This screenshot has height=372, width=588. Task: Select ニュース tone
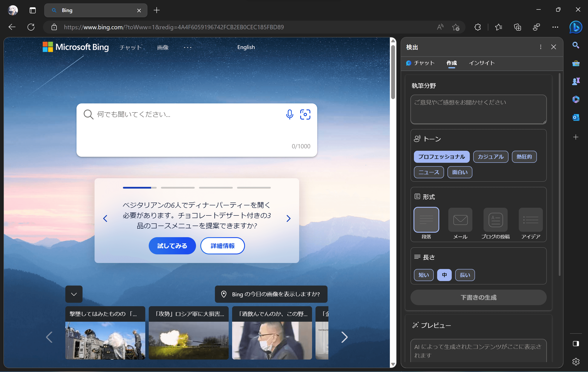(x=429, y=172)
